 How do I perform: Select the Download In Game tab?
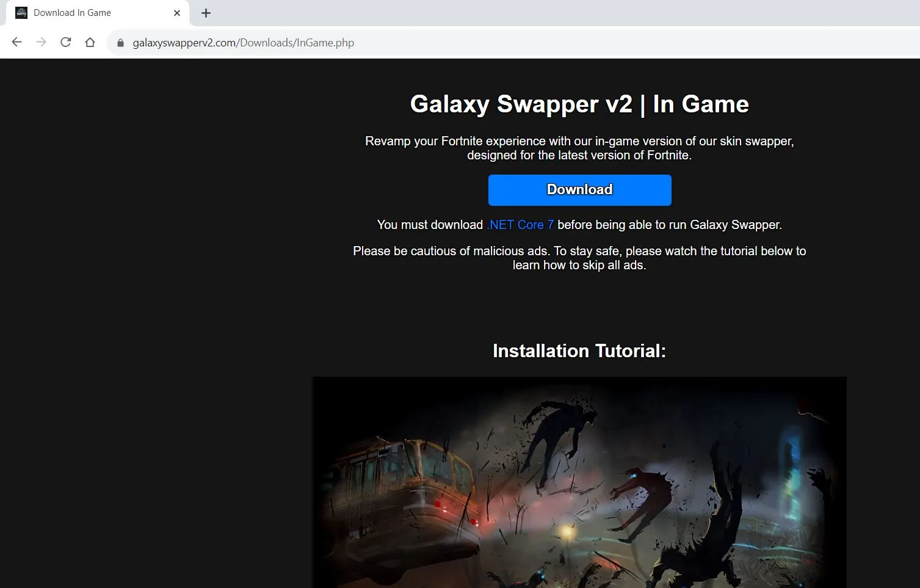(x=98, y=13)
